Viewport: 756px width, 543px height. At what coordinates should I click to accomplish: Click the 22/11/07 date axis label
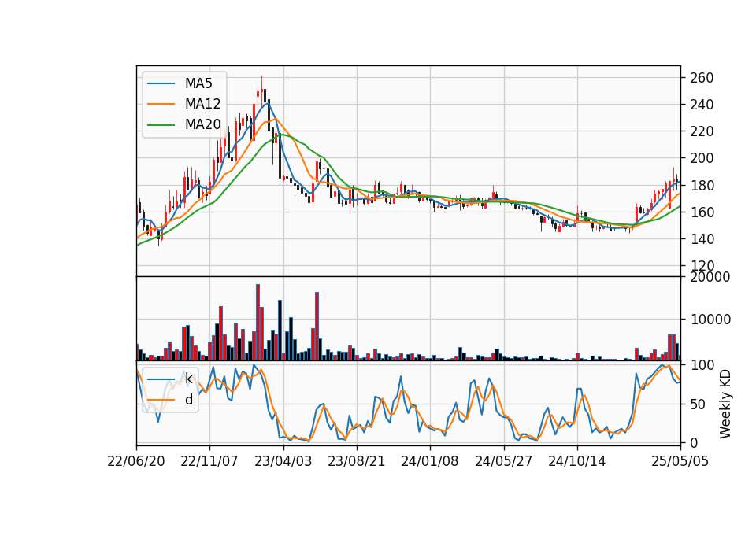pos(209,461)
